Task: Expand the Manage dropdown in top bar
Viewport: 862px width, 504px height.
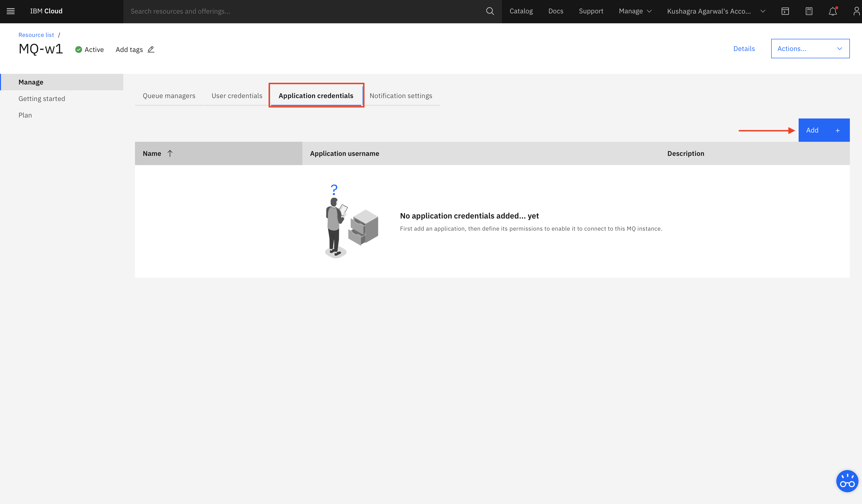Action: click(635, 11)
